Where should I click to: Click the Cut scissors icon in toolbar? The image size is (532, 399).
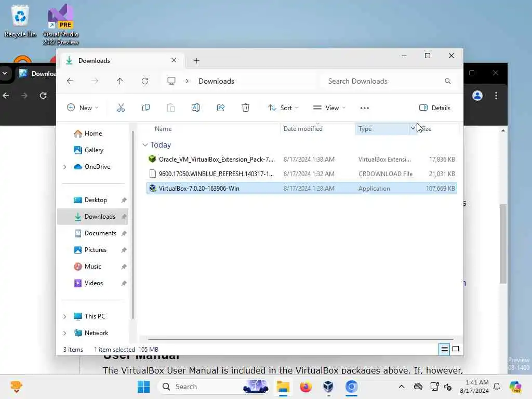pyautogui.click(x=121, y=108)
